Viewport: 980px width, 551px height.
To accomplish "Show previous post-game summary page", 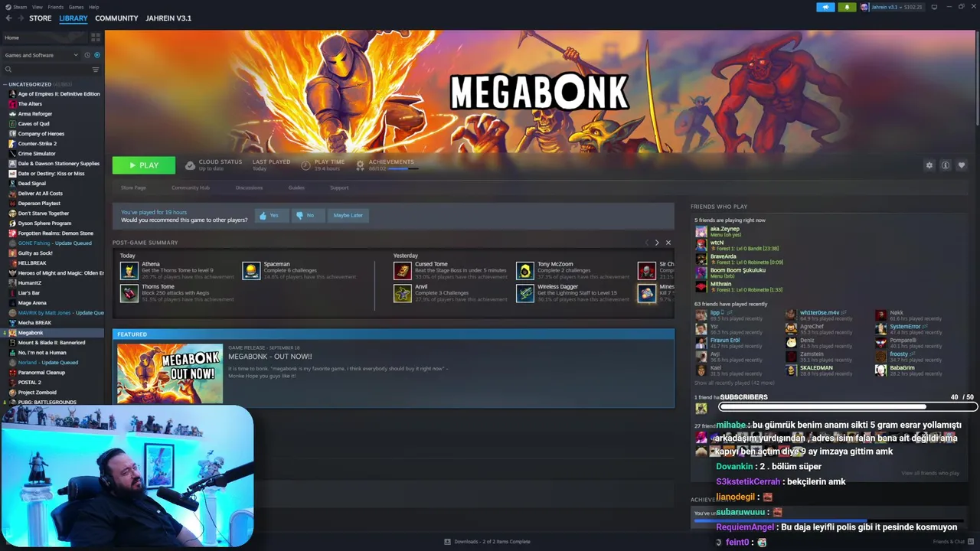I will 646,243.
